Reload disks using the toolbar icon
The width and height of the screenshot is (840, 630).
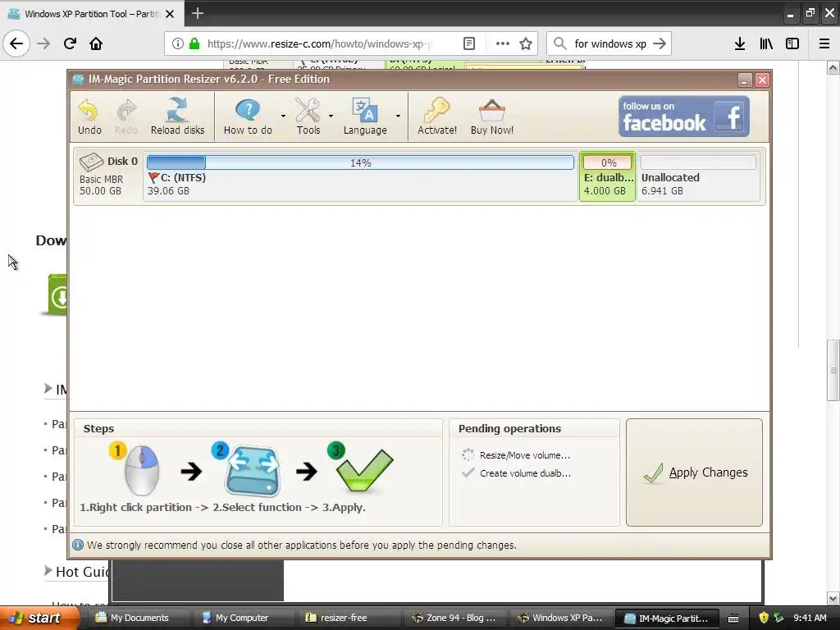[x=177, y=116]
